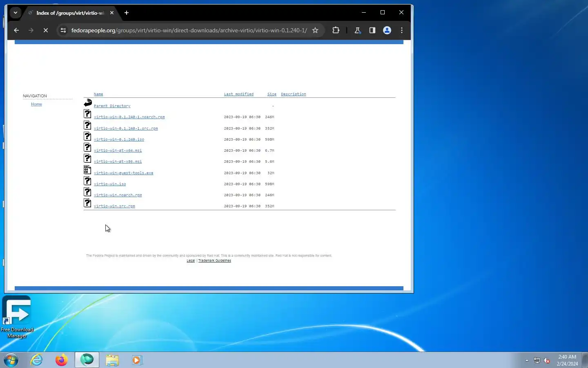The width and height of the screenshot is (588, 368).
Task: Click file icon beside virtio-win-gt-x64.msi
Action: (88, 147)
